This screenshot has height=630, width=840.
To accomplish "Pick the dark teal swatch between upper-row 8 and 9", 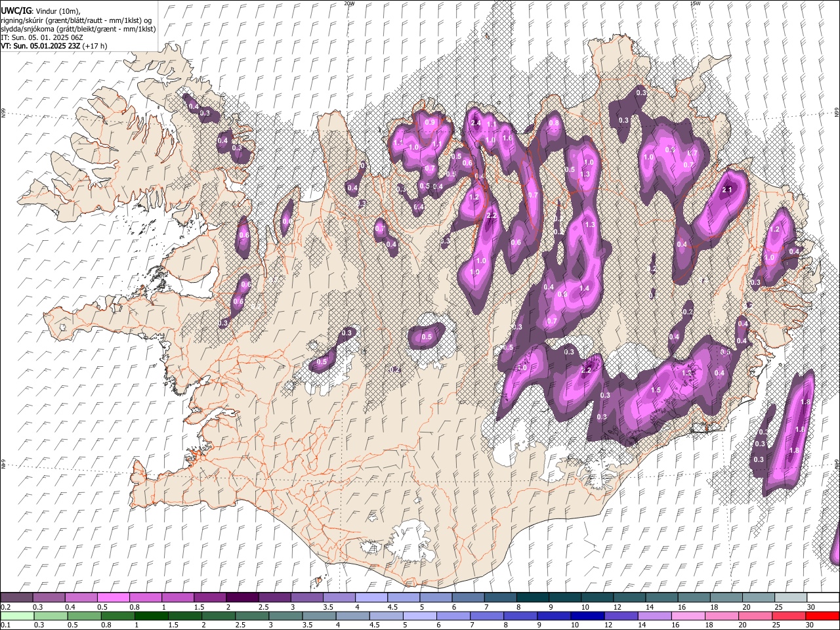I will pyautogui.click(x=532, y=598).
